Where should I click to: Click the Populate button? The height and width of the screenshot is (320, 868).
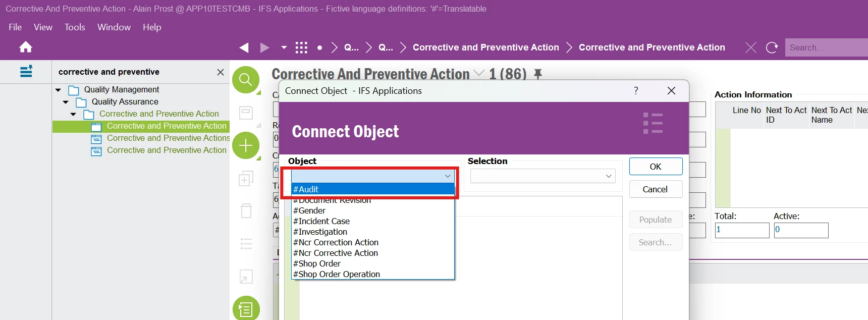(x=656, y=220)
